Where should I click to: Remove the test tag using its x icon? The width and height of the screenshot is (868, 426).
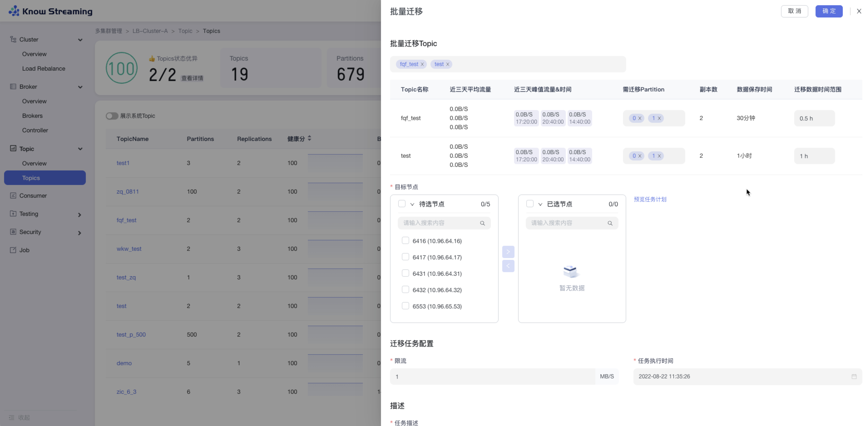point(448,64)
